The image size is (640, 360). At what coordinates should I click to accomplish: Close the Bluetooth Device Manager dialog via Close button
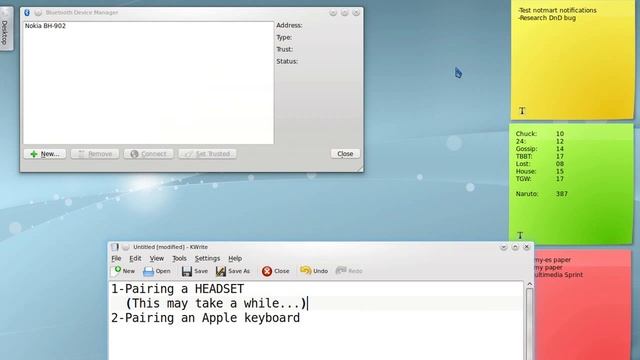pyautogui.click(x=345, y=153)
